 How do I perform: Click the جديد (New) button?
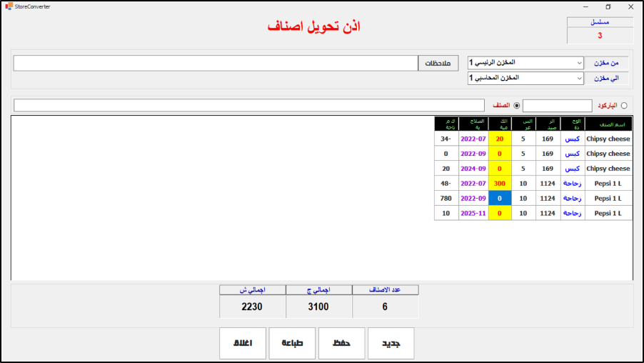[391, 344]
